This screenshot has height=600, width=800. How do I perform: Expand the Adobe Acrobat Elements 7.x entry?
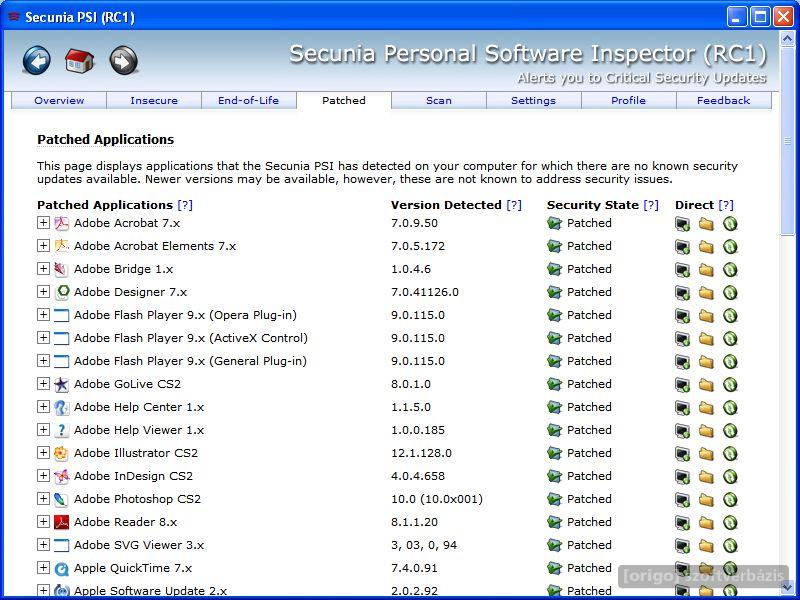[x=43, y=246]
